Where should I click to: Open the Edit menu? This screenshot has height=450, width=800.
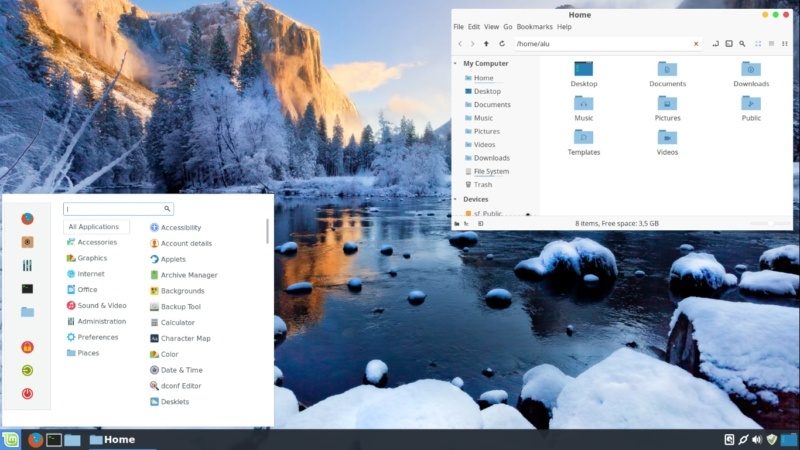pos(474,27)
